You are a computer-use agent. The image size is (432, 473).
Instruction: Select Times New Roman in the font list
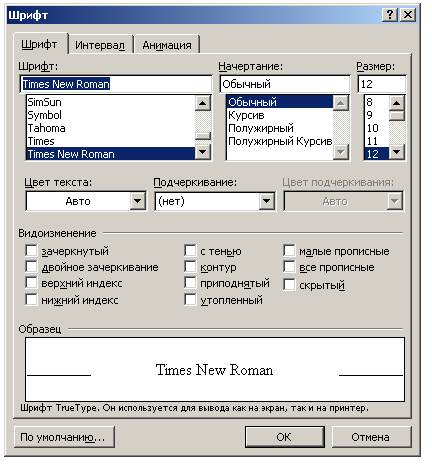(x=111, y=154)
